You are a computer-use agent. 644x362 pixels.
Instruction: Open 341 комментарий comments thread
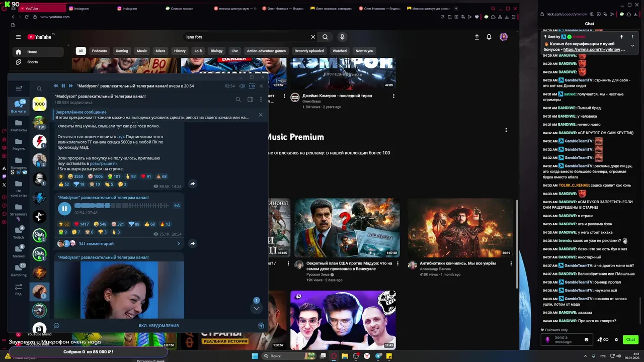click(119, 243)
